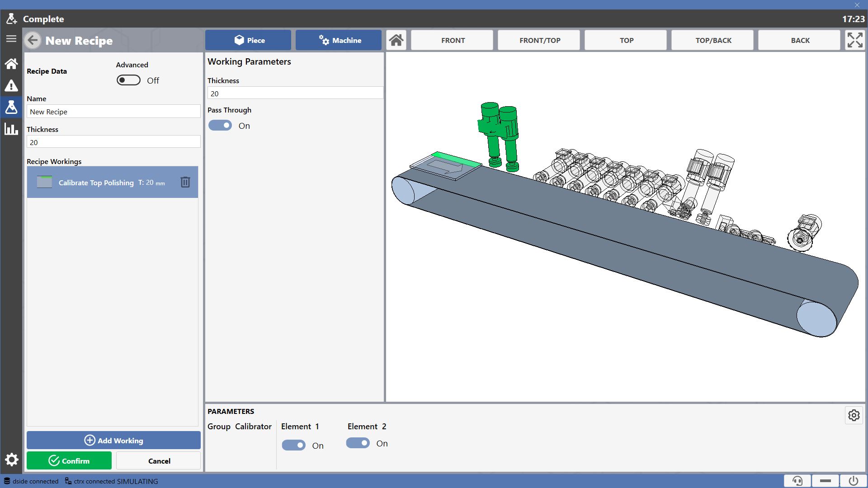Disable the Element 2 calibrator toggle
Image resolution: width=868 pixels, height=488 pixels.
point(358,443)
